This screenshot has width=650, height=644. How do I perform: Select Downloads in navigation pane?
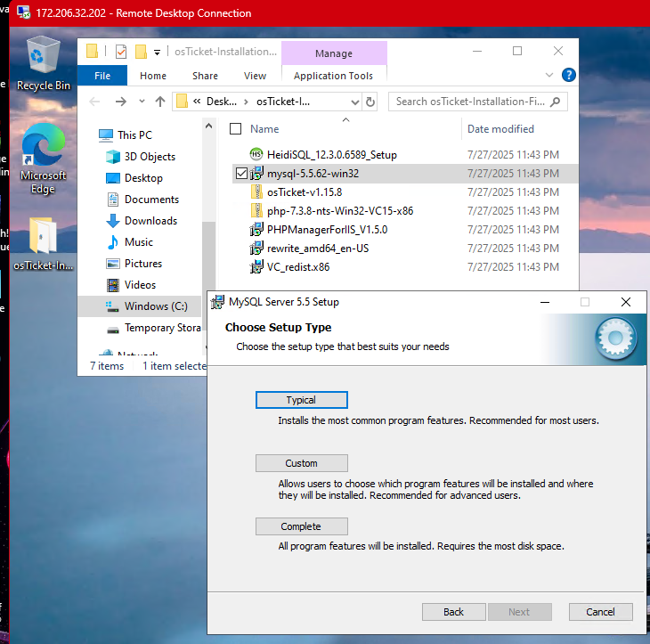[142, 221]
